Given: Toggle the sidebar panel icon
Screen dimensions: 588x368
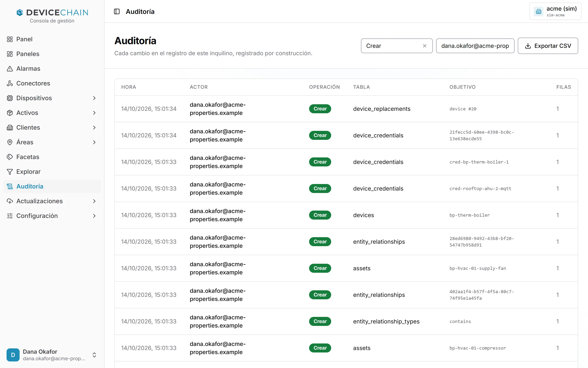Looking at the screenshot, I should (117, 11).
